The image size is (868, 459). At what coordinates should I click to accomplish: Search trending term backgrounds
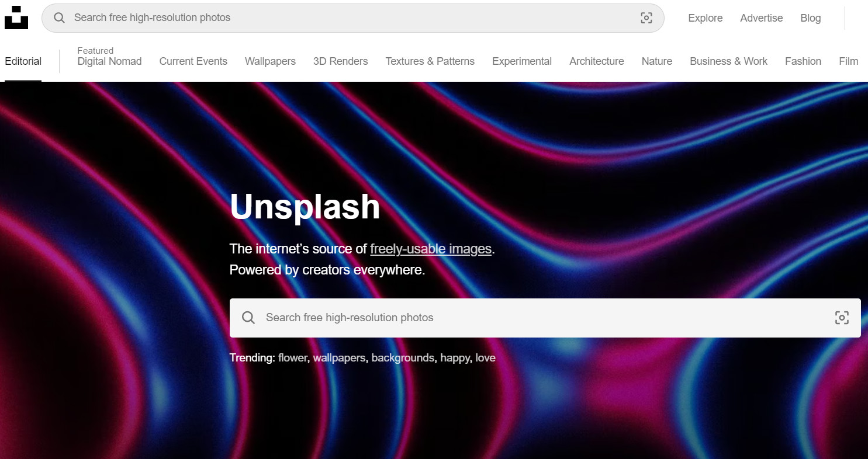403,357
